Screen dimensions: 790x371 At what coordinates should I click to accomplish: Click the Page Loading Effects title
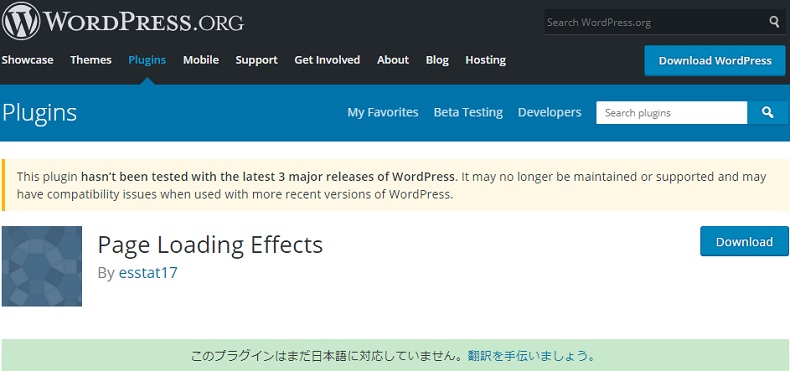(x=210, y=245)
